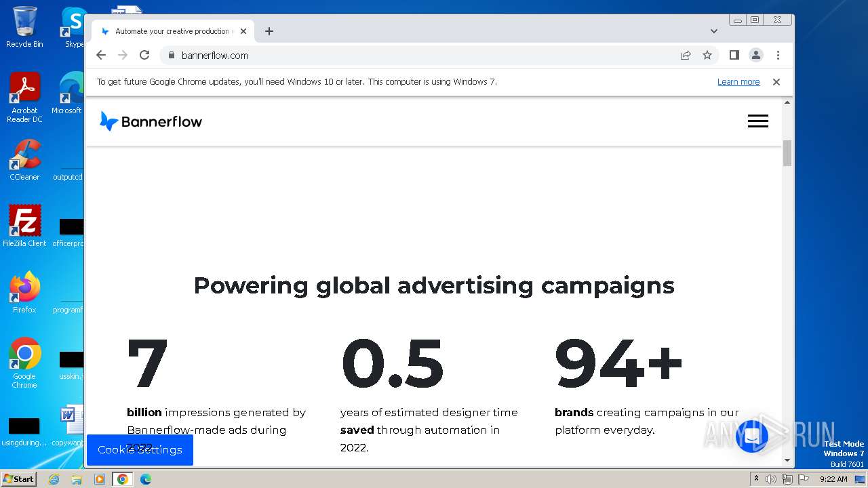Open the Windows Start menu
The width and height of the screenshot is (868, 488).
18,479
